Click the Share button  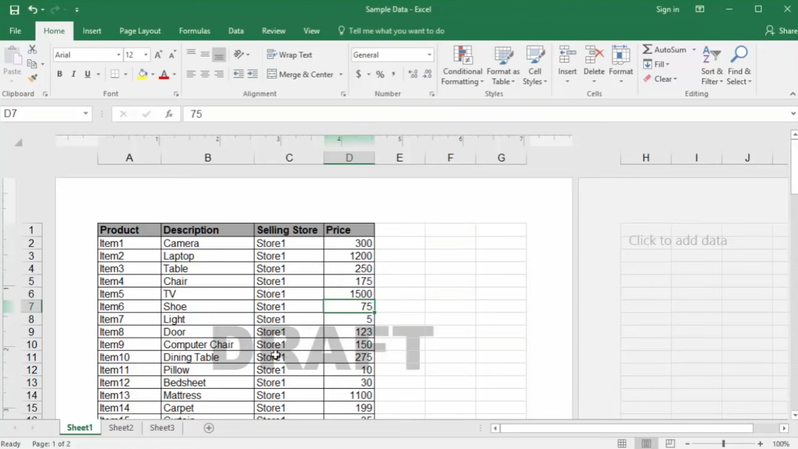782,31
